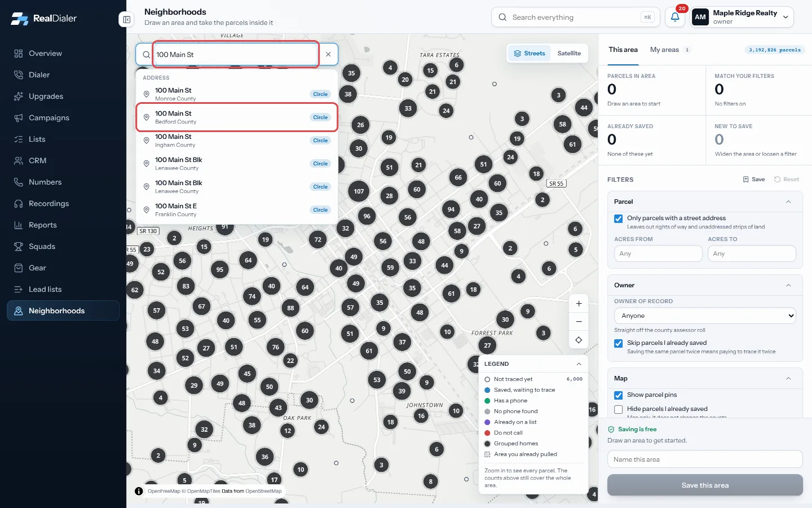Open the Owner of record dropdown
The image size is (812, 508).
coord(705,316)
